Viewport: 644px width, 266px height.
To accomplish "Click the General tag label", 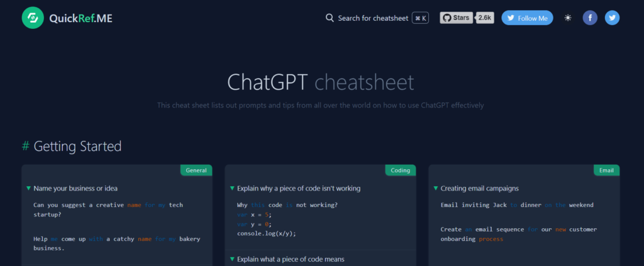I will click(196, 170).
